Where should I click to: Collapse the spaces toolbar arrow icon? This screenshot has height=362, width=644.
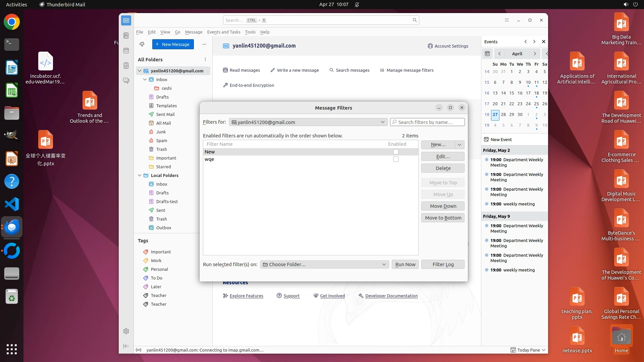pos(126,346)
